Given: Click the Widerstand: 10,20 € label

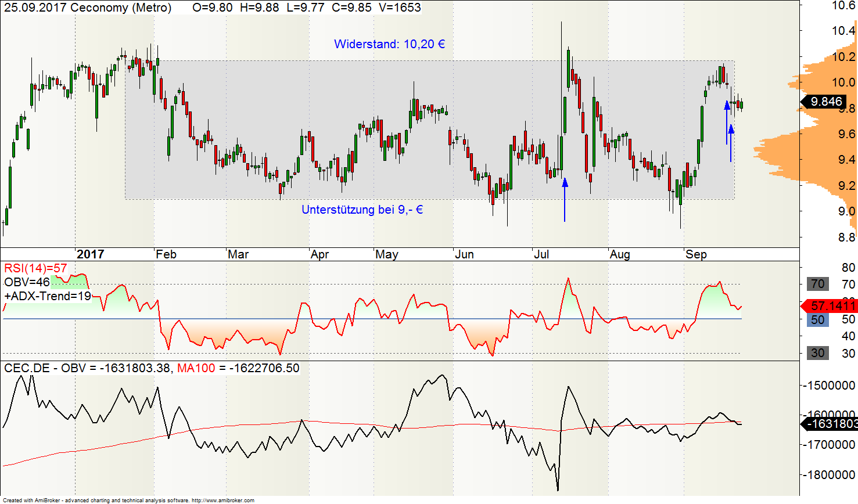Looking at the screenshot, I should pyautogui.click(x=389, y=44).
